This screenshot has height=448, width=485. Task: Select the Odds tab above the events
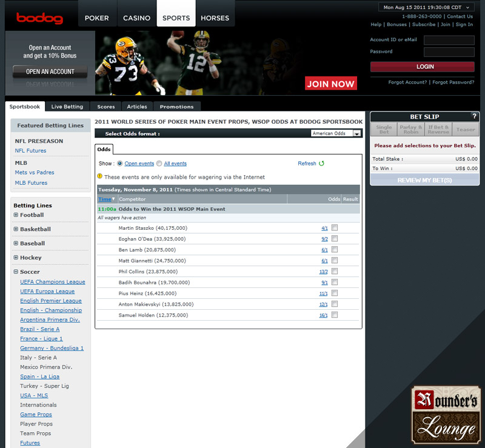tap(104, 149)
